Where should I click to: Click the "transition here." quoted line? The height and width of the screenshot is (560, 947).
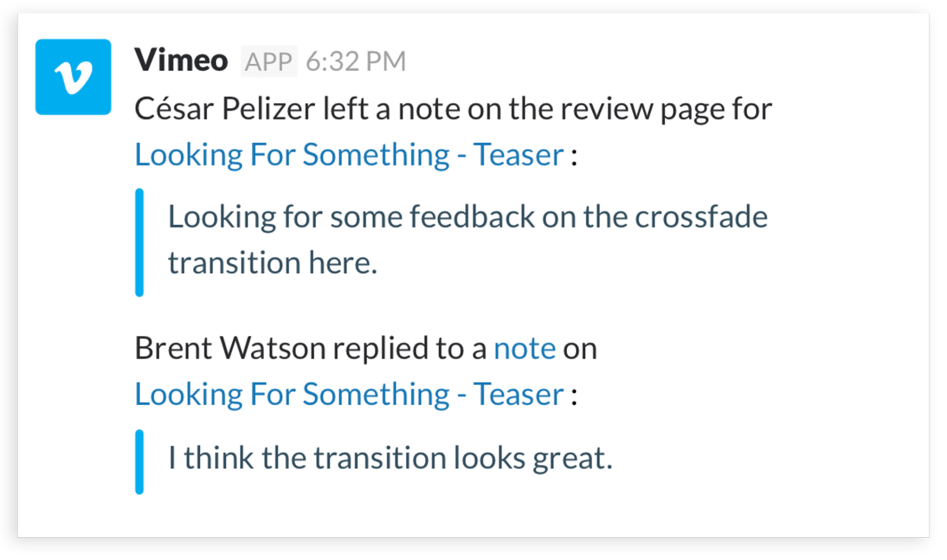tap(273, 263)
